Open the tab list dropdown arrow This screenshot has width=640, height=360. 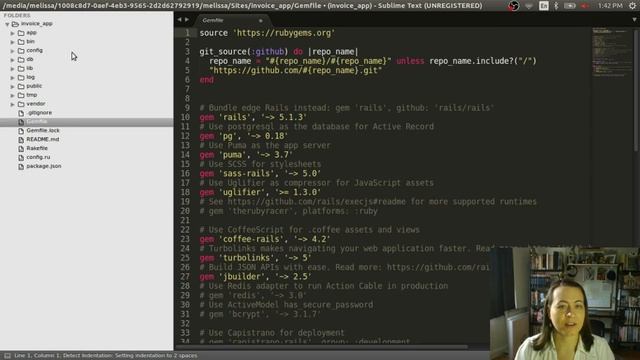[x=634, y=20]
